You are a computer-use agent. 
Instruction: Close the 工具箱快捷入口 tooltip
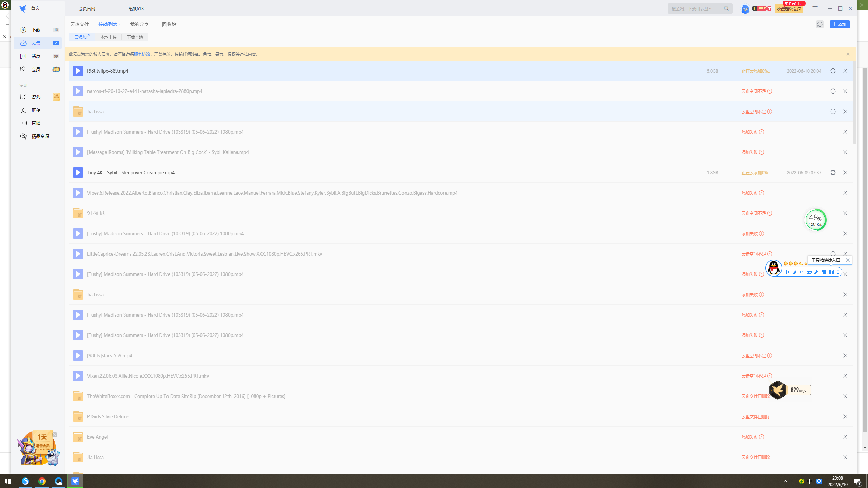click(x=848, y=260)
